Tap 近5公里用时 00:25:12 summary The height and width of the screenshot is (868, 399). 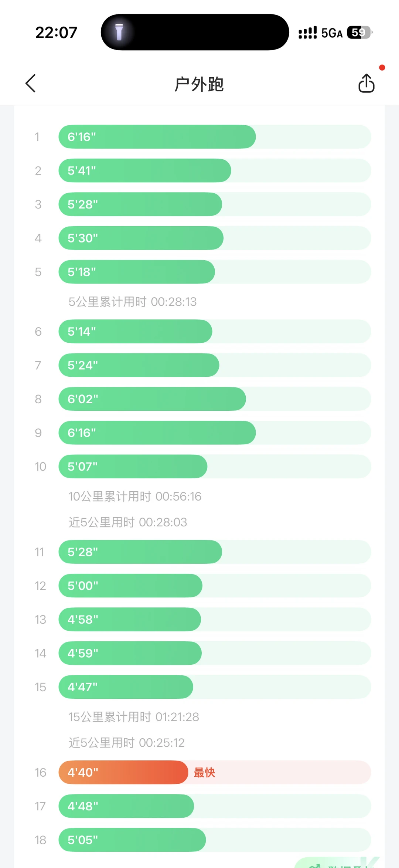pos(126,743)
